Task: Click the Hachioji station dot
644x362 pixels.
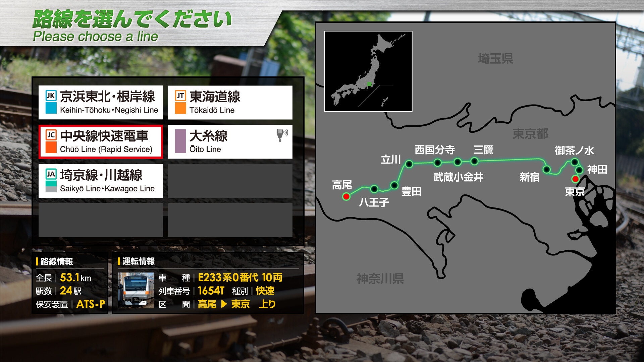Action: 374,189
